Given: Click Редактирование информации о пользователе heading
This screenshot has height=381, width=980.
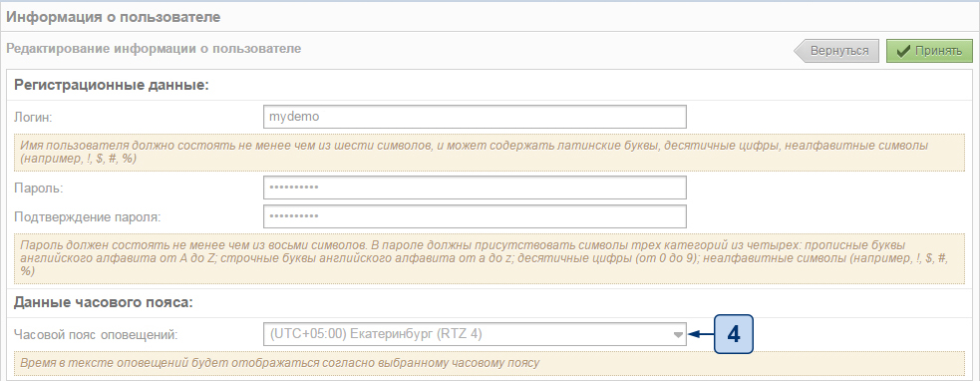Looking at the screenshot, I should (x=154, y=48).
